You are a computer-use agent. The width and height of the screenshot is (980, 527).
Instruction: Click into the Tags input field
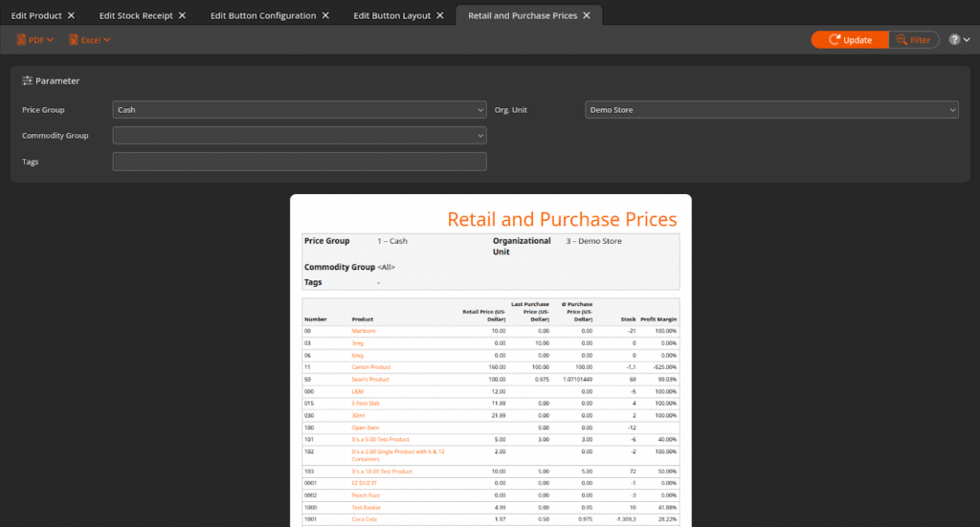coord(299,162)
